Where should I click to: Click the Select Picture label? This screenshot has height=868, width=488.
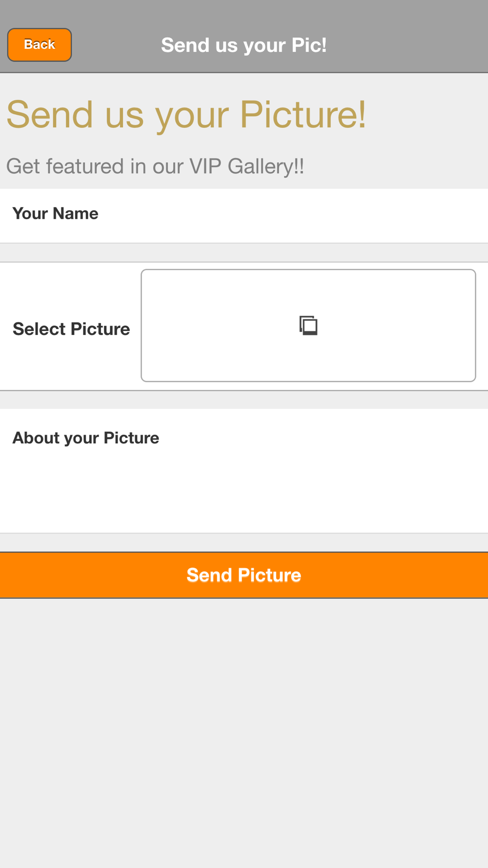[71, 329]
